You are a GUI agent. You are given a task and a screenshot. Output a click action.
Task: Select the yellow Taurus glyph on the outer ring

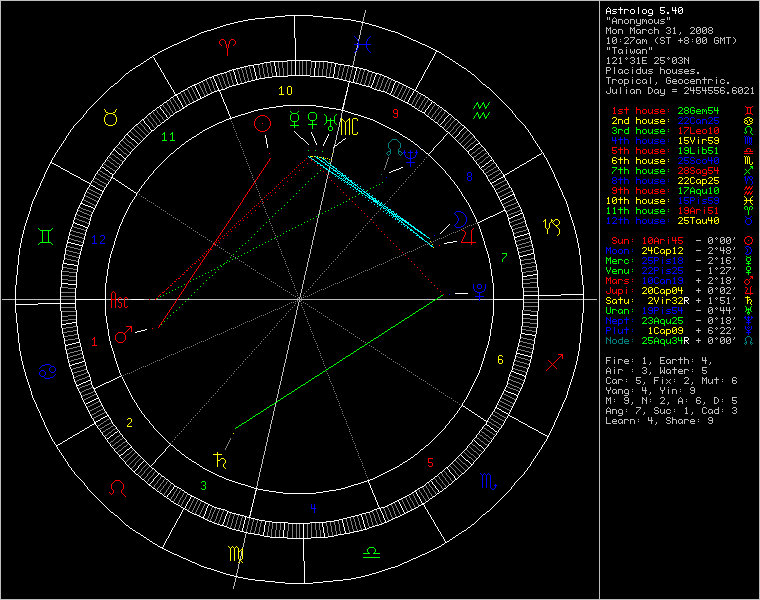111,117
